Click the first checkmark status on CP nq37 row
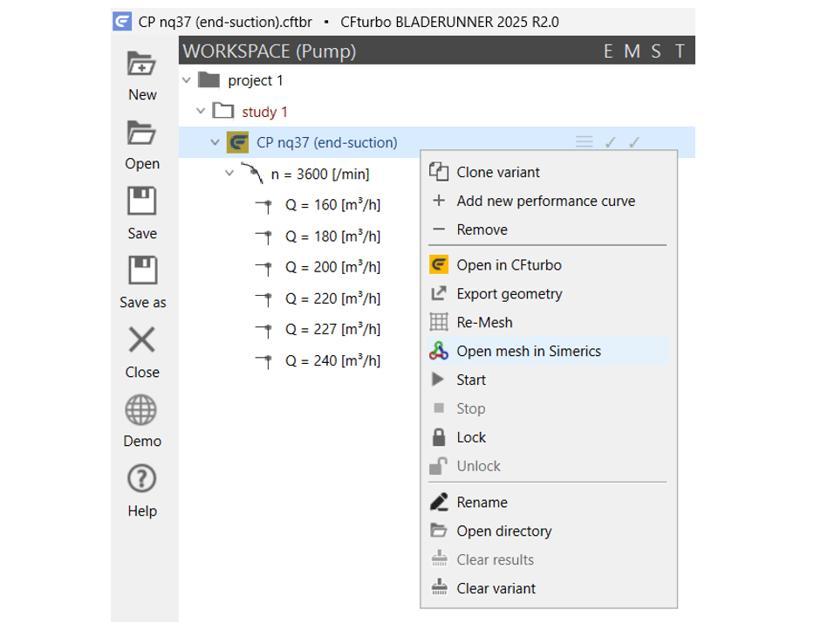 [611, 141]
